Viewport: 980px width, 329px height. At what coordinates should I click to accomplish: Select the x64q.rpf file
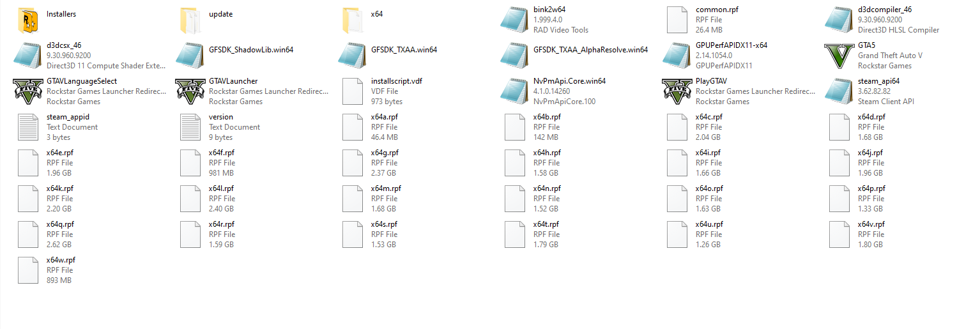[x=47, y=234]
